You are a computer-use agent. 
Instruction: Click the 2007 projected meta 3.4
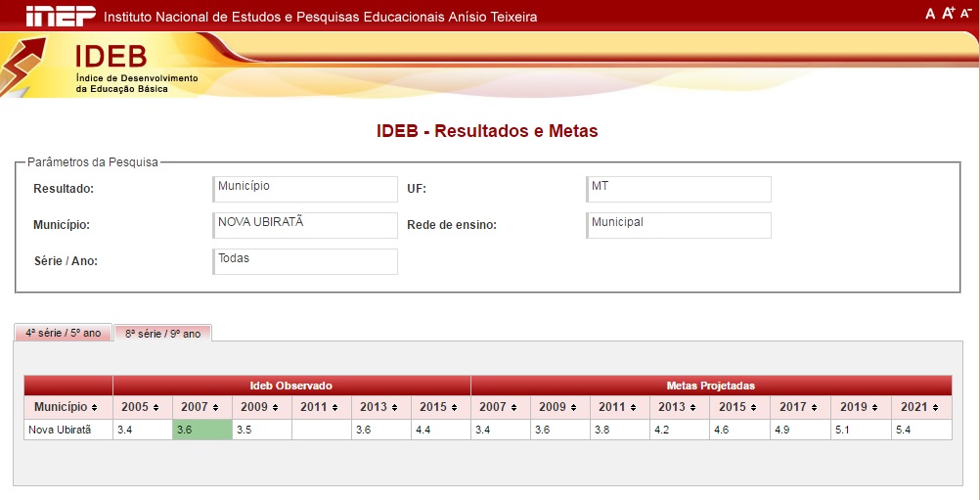[501, 430]
